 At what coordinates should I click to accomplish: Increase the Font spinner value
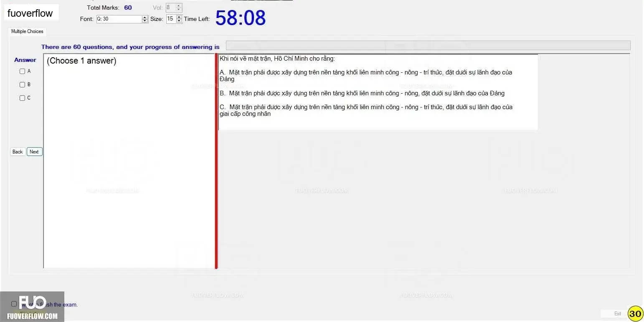coord(145,17)
